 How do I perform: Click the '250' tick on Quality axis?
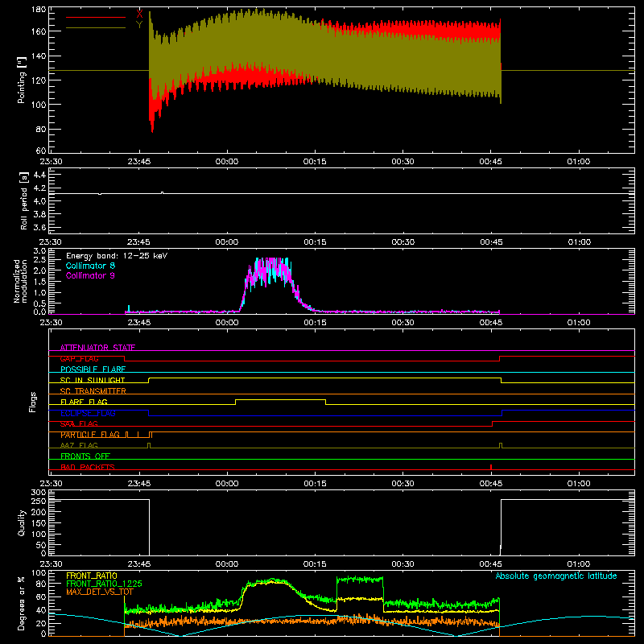click(x=39, y=502)
